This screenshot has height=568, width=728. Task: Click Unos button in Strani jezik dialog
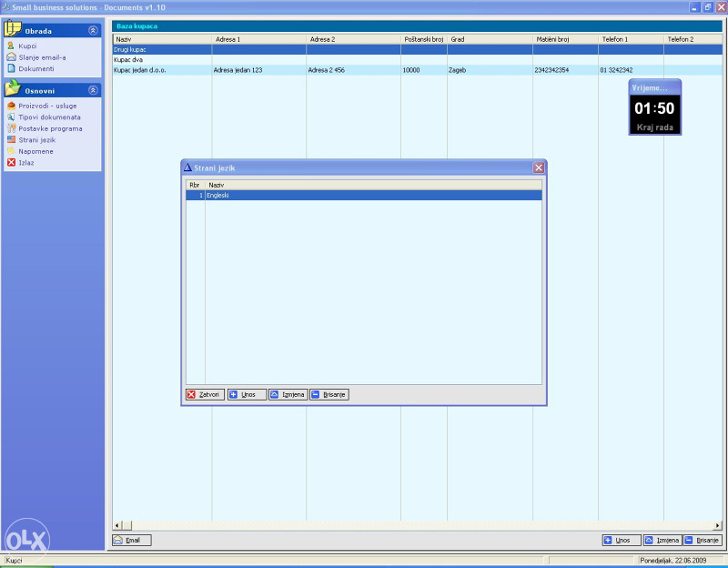point(247,394)
